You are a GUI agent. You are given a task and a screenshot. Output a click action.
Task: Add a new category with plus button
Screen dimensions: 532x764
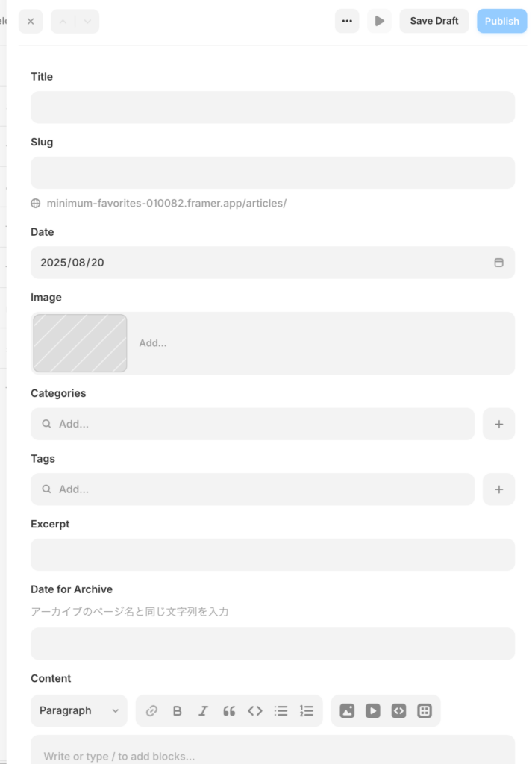[x=498, y=424]
